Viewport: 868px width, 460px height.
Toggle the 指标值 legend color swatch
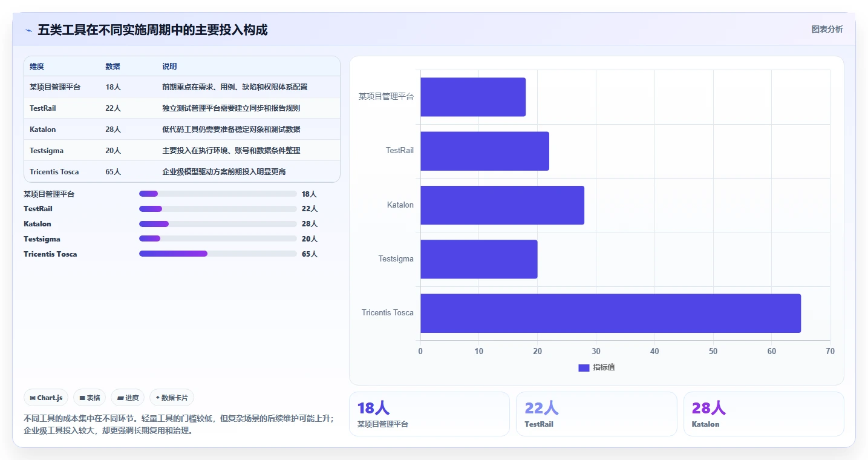[x=584, y=368]
